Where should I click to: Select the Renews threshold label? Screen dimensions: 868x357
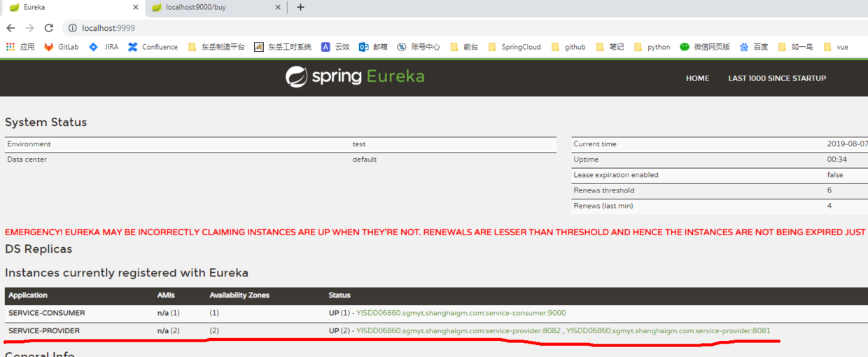(604, 190)
